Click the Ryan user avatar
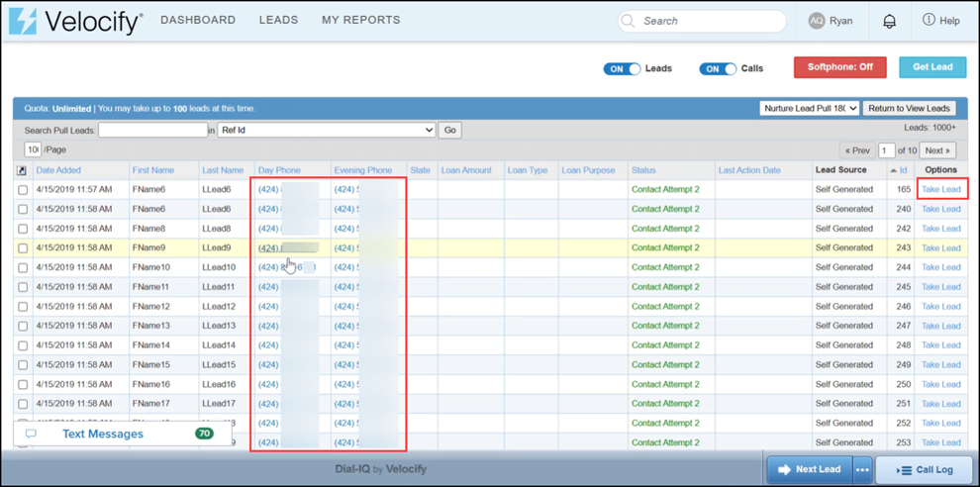This screenshot has height=487, width=980. (817, 21)
